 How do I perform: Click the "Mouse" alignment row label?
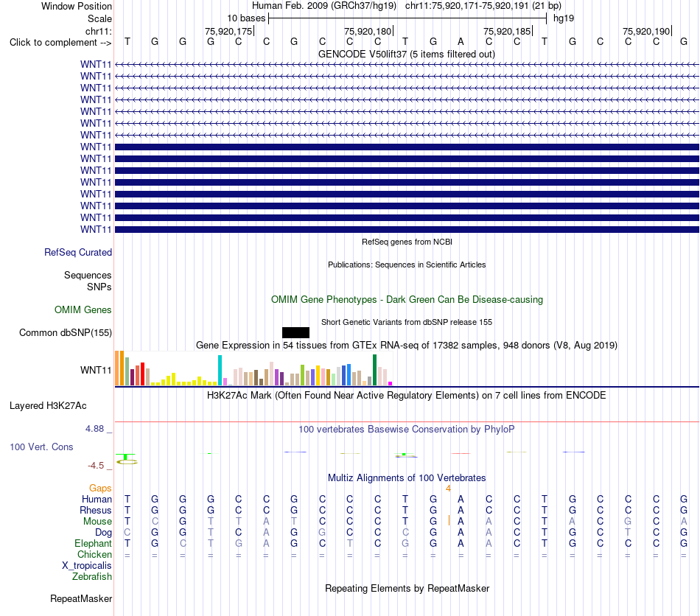coord(97,522)
